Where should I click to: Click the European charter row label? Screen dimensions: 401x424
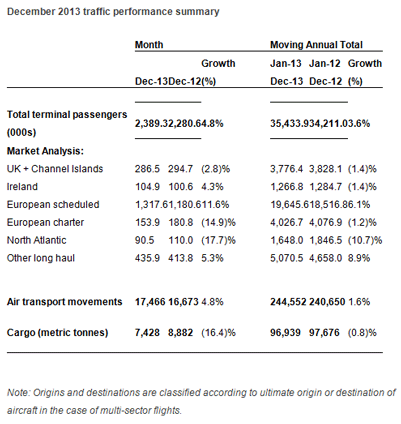click(45, 222)
